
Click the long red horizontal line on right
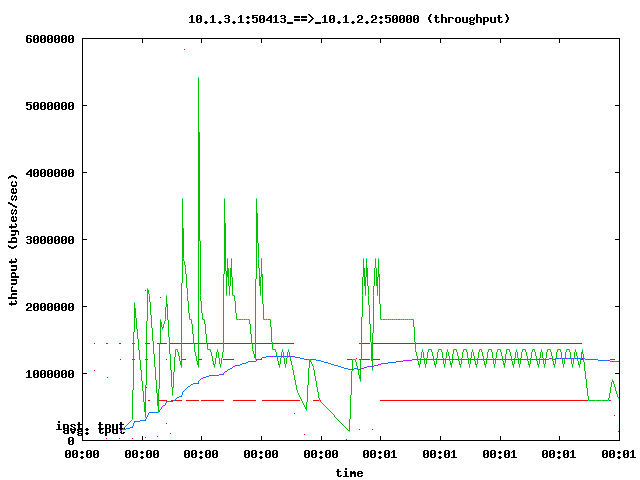[x=480, y=400]
